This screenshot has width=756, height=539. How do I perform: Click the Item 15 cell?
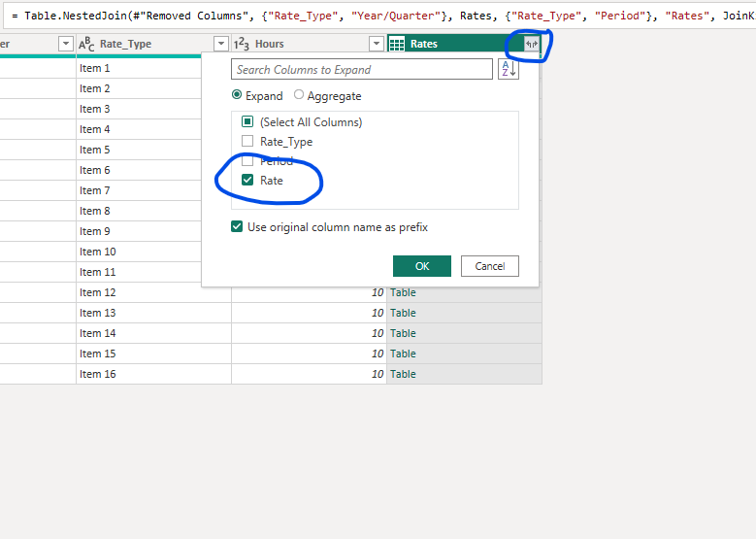[x=153, y=354]
